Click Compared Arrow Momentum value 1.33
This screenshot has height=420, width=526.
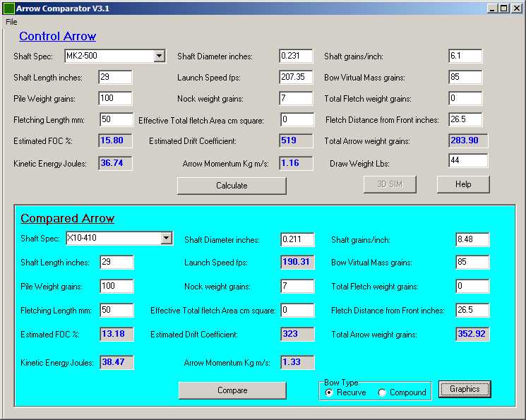point(297,362)
